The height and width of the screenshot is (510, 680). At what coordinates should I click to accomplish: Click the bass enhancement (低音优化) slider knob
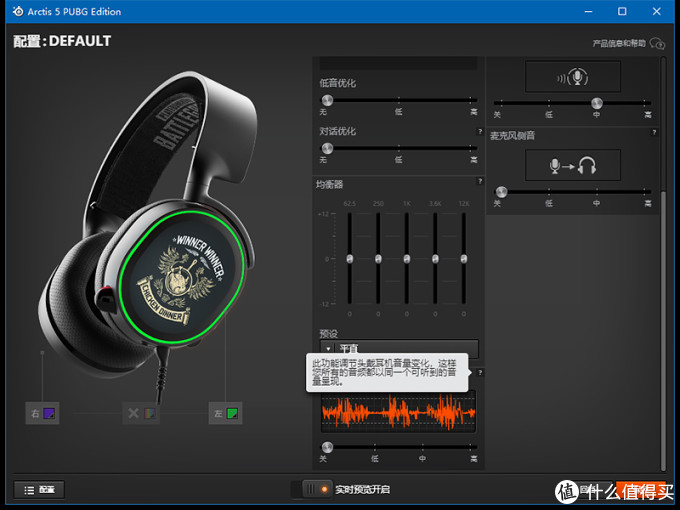point(327,101)
